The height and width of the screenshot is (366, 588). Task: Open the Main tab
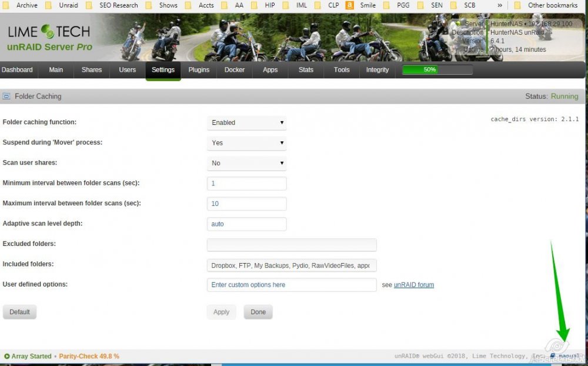click(x=56, y=70)
